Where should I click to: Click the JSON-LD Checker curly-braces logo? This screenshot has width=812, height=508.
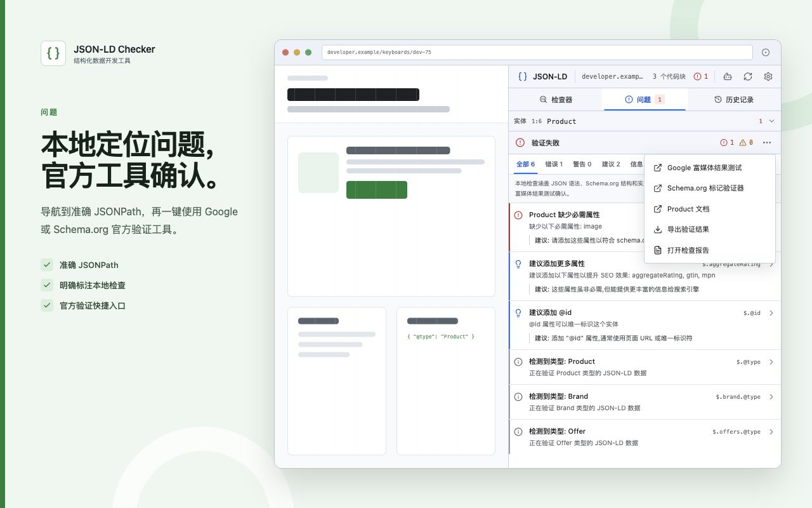(x=53, y=53)
